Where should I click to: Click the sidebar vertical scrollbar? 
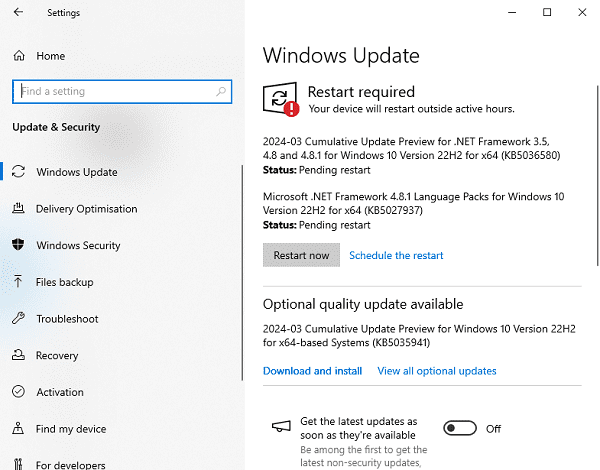(242, 273)
